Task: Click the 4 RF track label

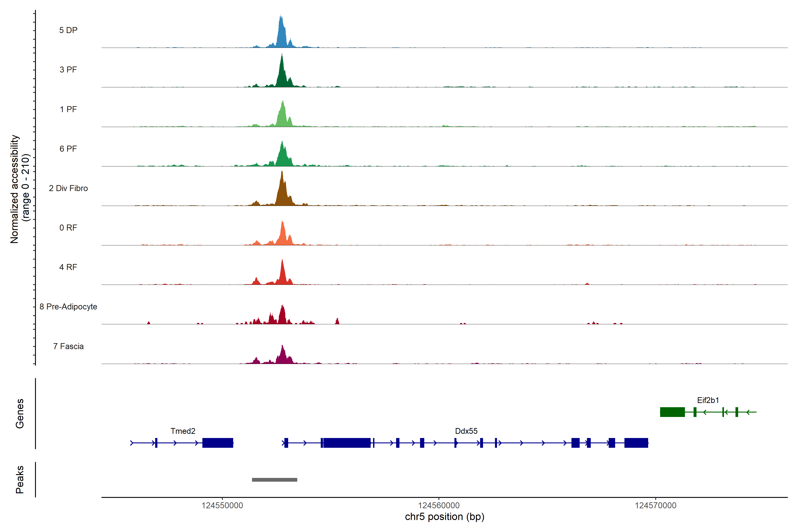Action: pos(68,267)
